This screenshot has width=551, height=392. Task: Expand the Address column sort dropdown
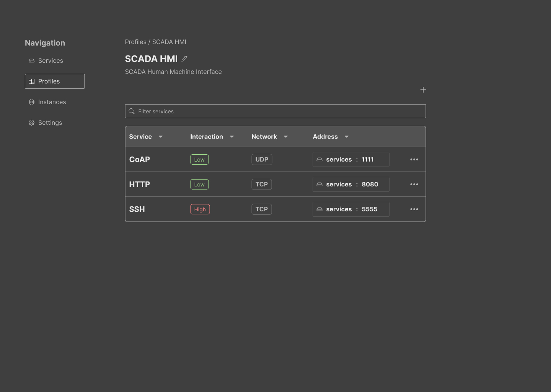tap(347, 137)
